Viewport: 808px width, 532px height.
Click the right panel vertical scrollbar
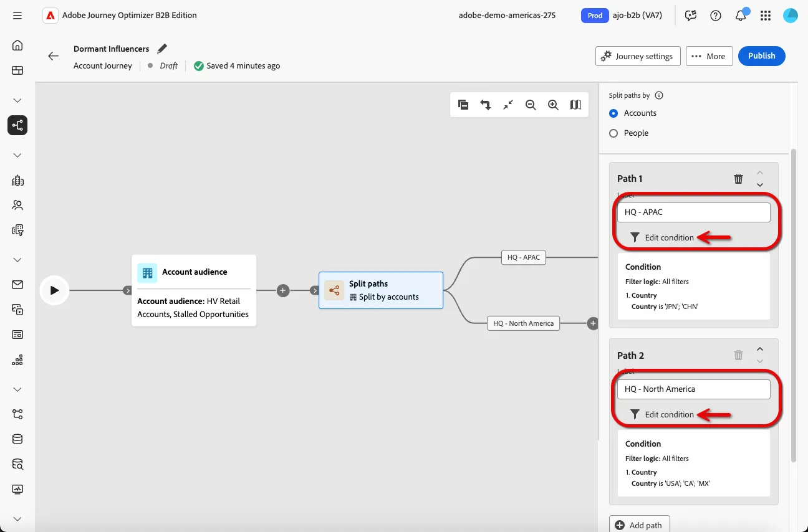click(x=794, y=305)
